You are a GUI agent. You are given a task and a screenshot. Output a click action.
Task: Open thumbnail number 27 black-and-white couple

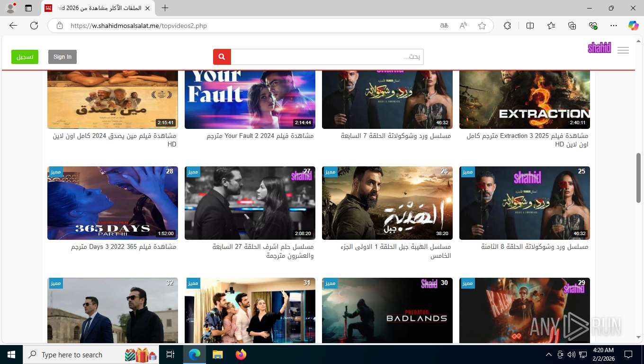coord(250,203)
